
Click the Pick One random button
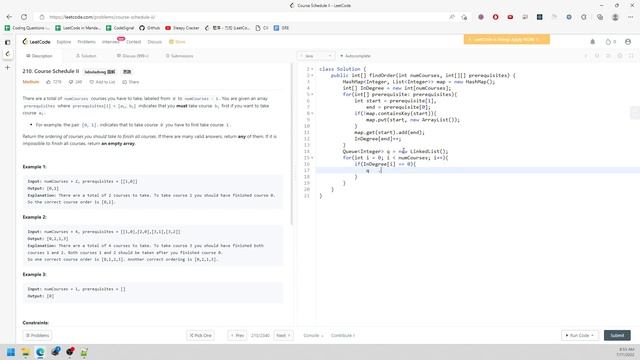point(200,336)
